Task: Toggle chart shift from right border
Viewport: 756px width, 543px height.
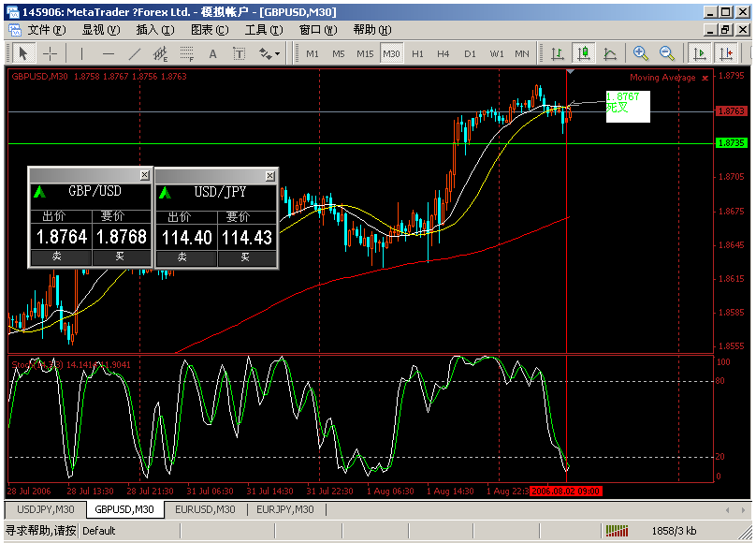Action: pos(726,53)
